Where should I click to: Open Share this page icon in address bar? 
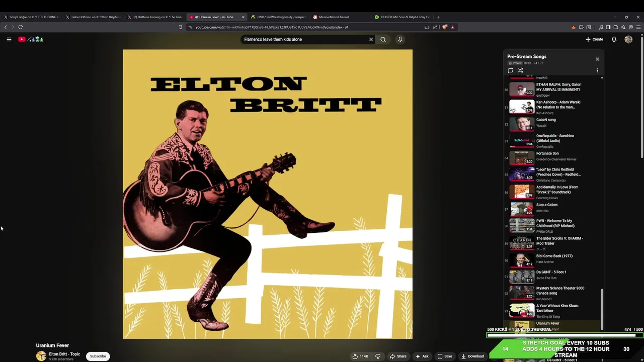click(435, 27)
